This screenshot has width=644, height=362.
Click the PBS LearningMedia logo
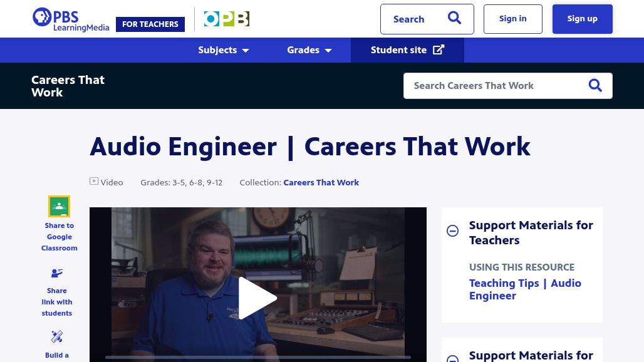tap(70, 19)
